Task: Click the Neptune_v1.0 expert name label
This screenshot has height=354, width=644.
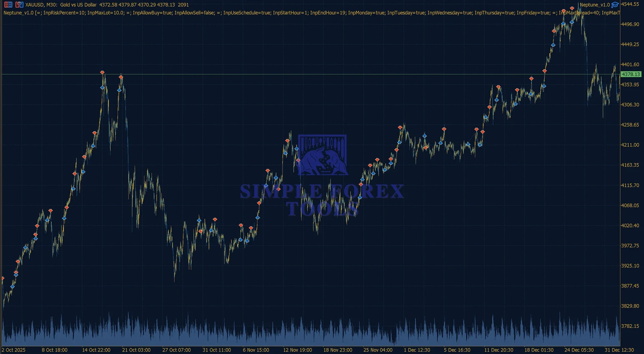Action: click(x=595, y=5)
